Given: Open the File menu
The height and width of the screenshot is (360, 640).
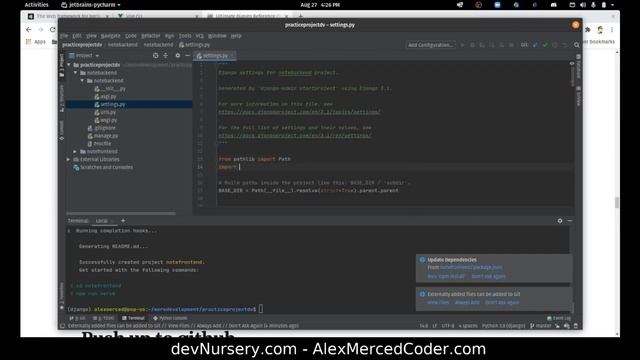Looking at the screenshot, I should pyautogui.click(x=64, y=36).
